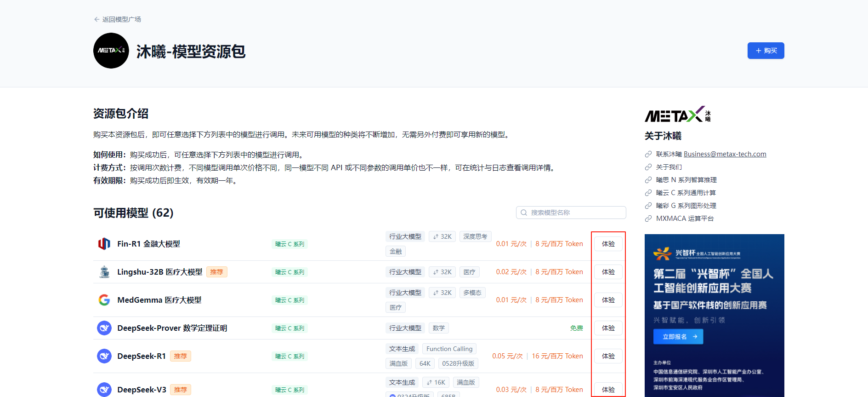
Task: Click 多模态 tag in MedGemma row
Action: pos(472,293)
